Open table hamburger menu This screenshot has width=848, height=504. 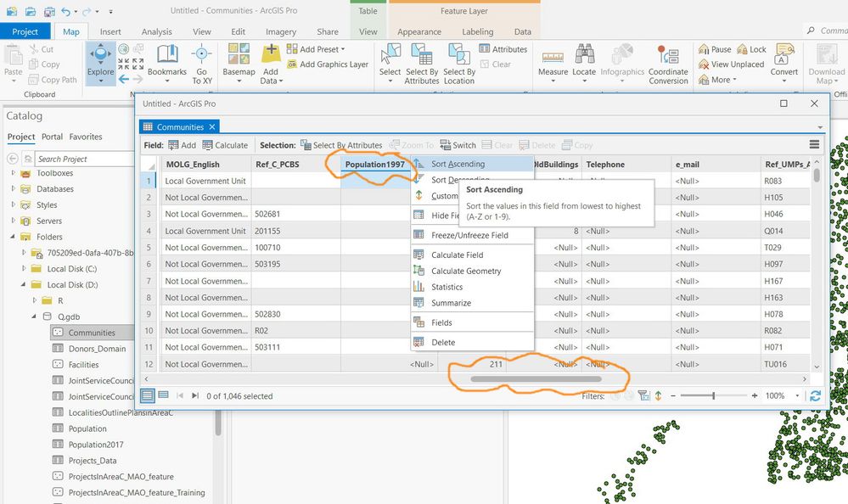coord(815,145)
